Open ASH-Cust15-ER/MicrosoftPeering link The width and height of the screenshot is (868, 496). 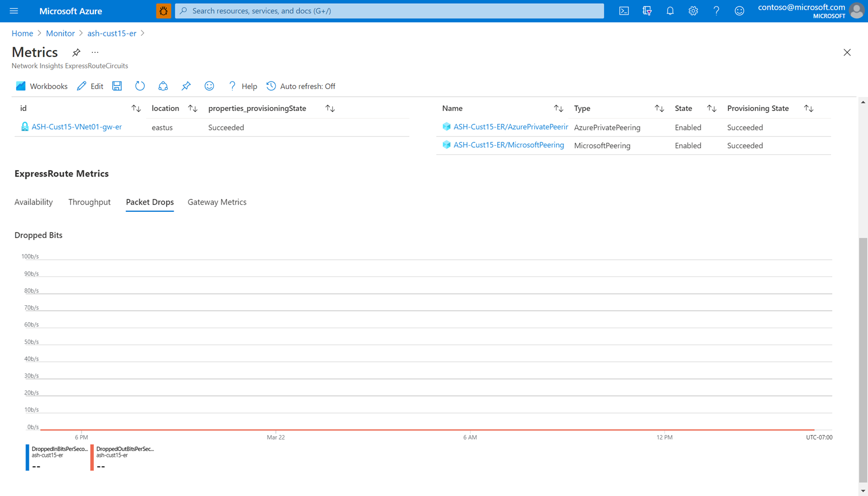508,145
